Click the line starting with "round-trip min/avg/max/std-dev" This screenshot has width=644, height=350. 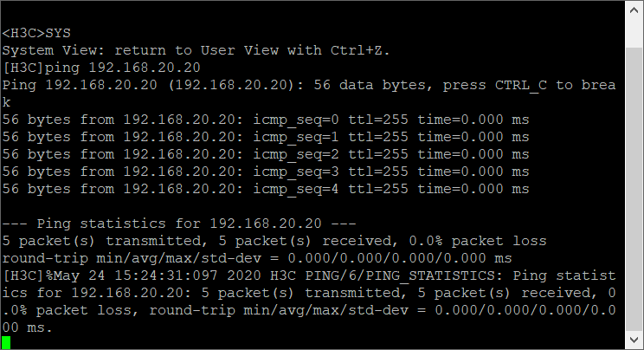point(257,257)
